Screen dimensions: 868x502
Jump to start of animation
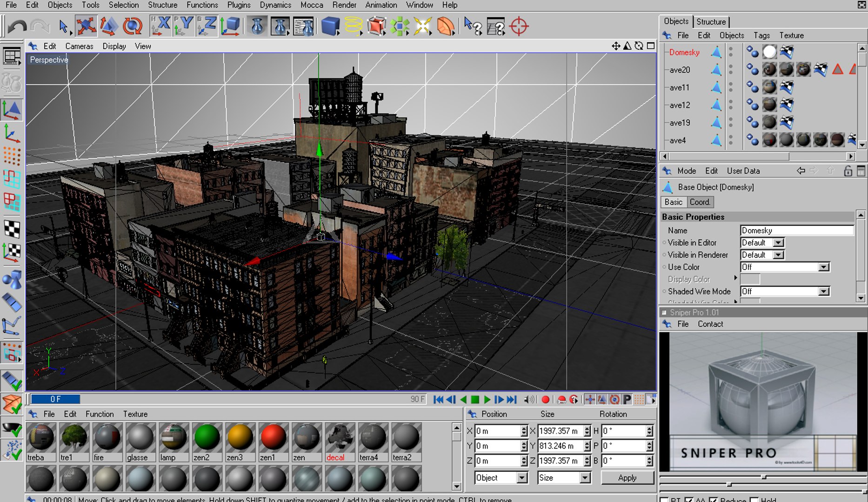coord(438,399)
